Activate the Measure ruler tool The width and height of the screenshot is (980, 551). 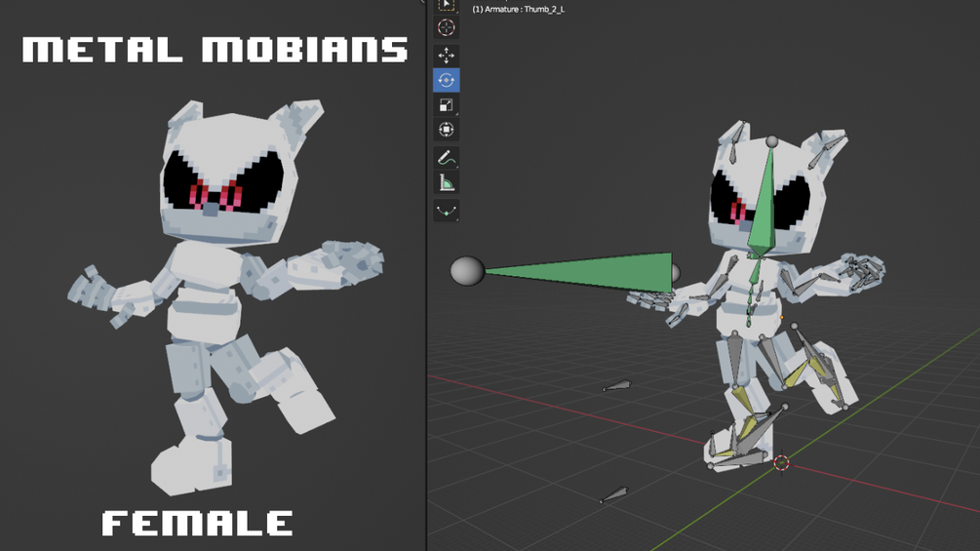click(447, 182)
